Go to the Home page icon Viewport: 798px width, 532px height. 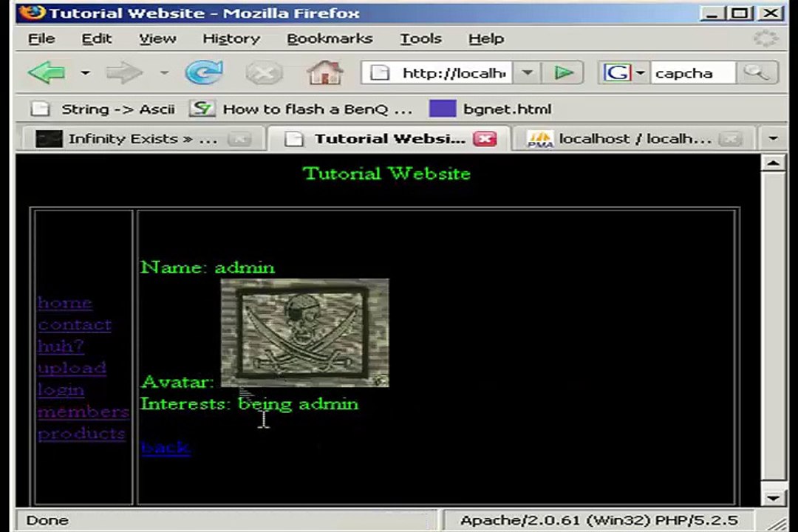tap(324, 73)
